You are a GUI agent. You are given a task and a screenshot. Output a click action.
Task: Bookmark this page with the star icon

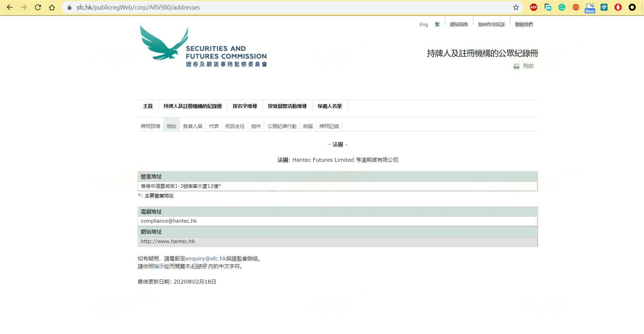516,7
